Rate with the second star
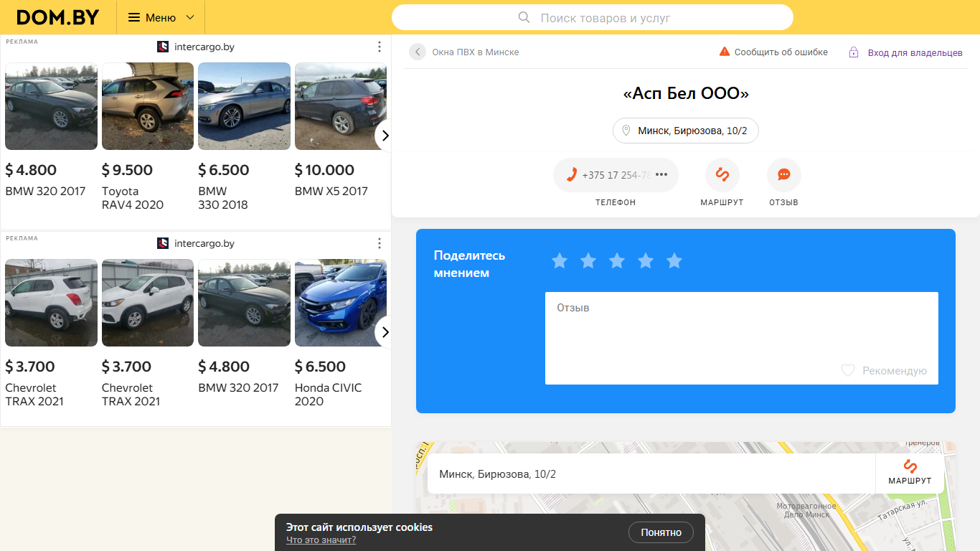 (588, 261)
